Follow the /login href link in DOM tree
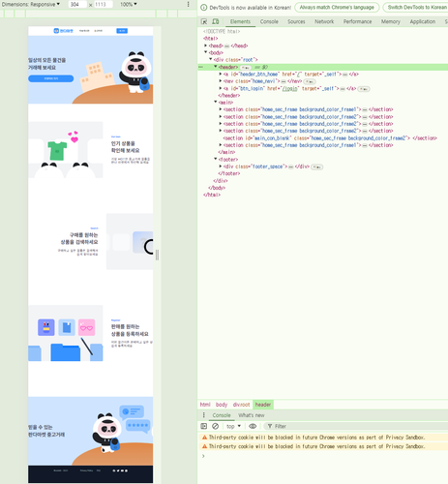 click(290, 88)
